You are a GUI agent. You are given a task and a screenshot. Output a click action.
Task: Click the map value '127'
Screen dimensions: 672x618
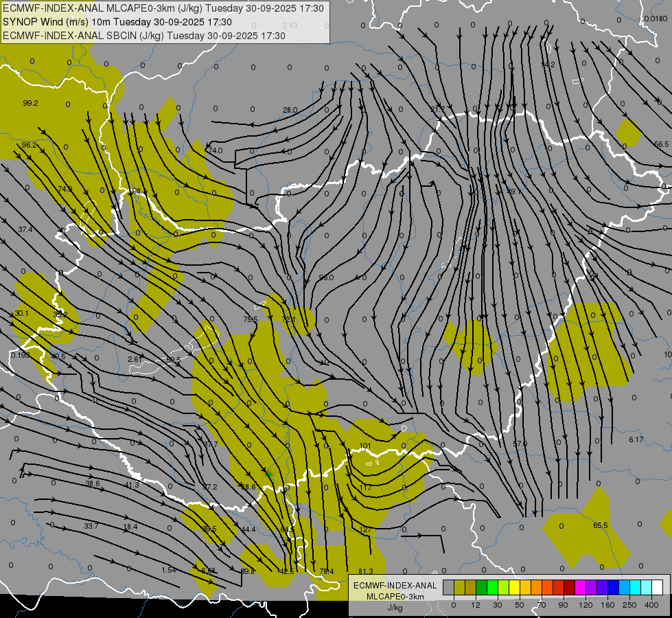click(x=366, y=529)
